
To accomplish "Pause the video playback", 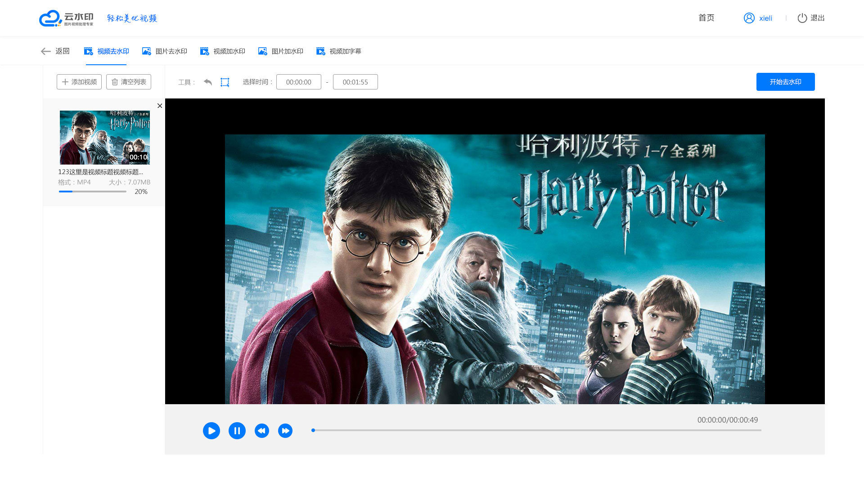I will point(237,431).
